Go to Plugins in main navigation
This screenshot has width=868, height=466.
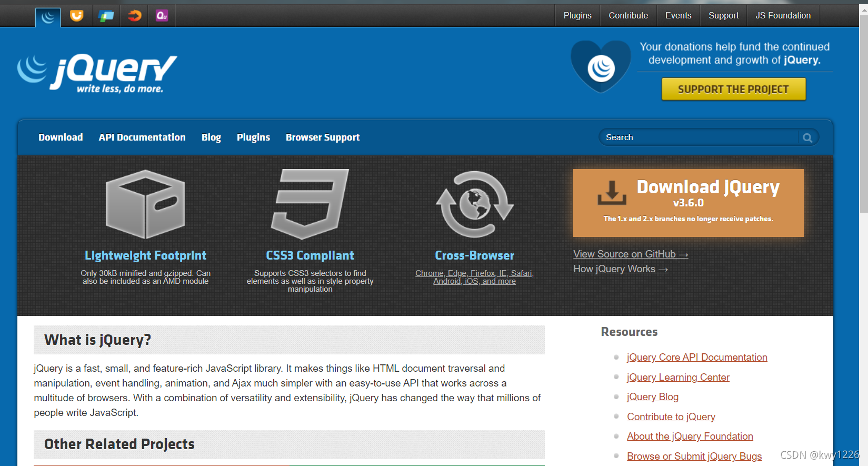pos(253,137)
